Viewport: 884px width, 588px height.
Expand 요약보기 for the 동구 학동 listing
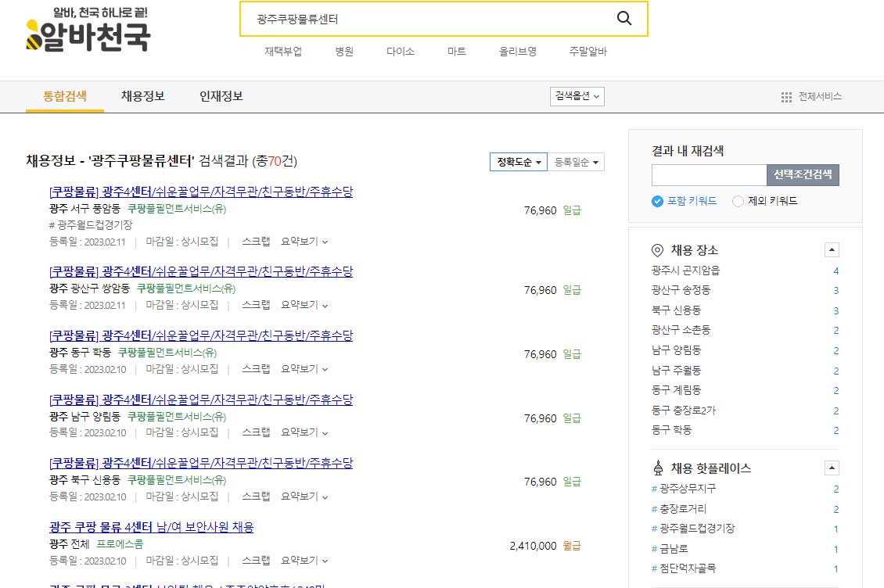point(304,369)
